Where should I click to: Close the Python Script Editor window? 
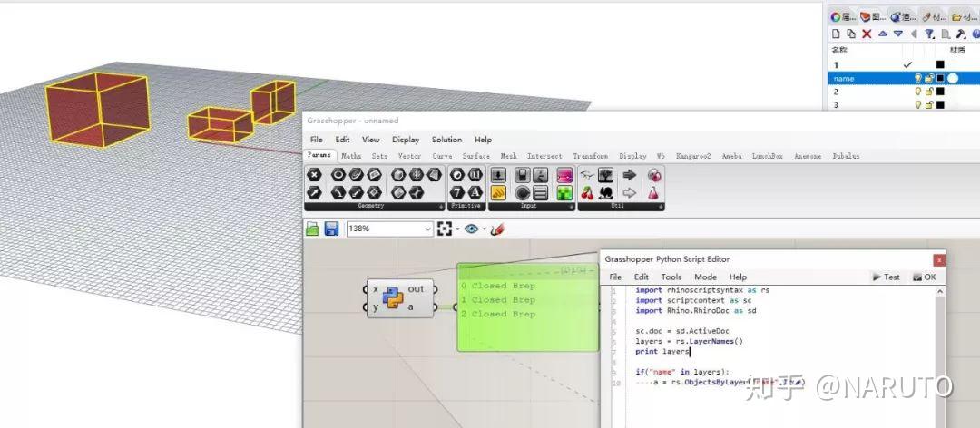[939, 260]
